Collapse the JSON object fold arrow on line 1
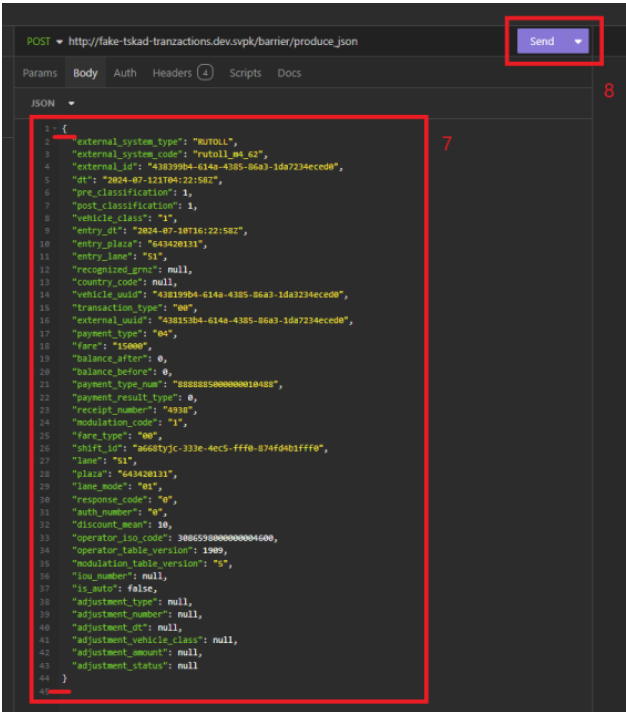 (x=55, y=129)
